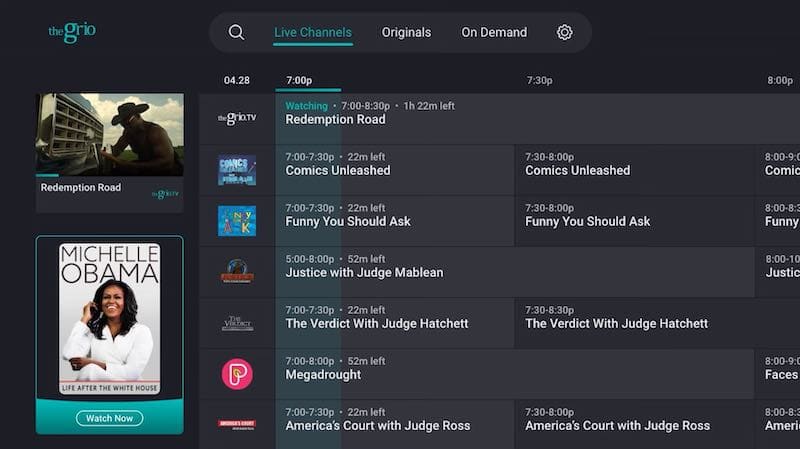Select Comics Unleashed 7:00-7:30p program
This screenshot has width=800, height=449.
point(394,170)
